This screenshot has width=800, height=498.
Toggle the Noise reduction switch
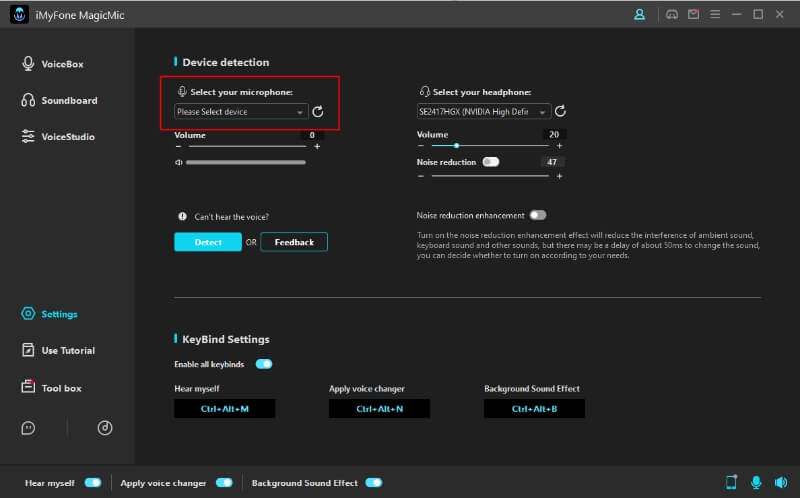pos(491,162)
